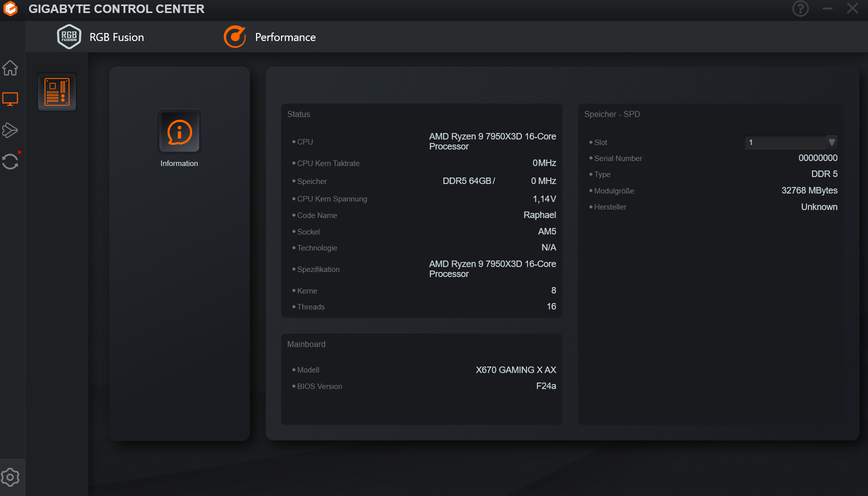Click the 'Threads' label
The height and width of the screenshot is (496, 868).
pyautogui.click(x=311, y=307)
